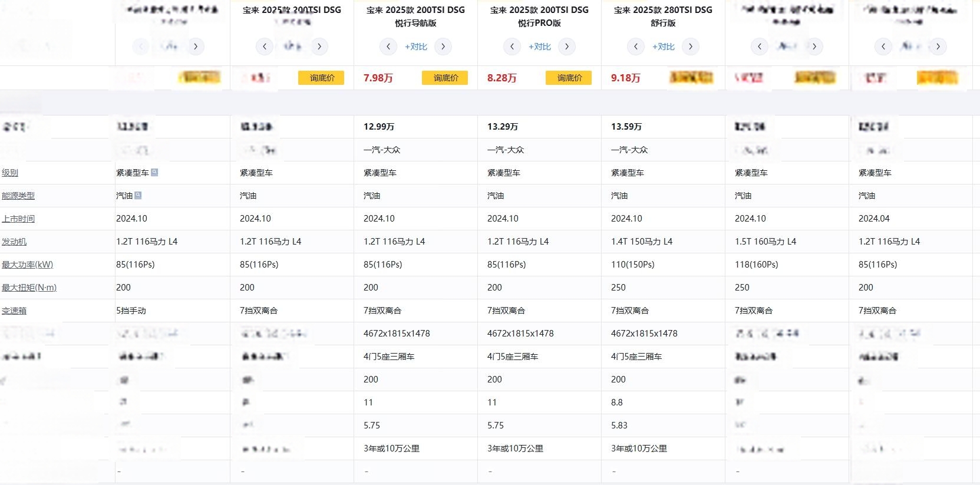Click 3年或10万公里 in the 舒行版 column
Viewport: 980px width, 485px height.
pos(639,448)
